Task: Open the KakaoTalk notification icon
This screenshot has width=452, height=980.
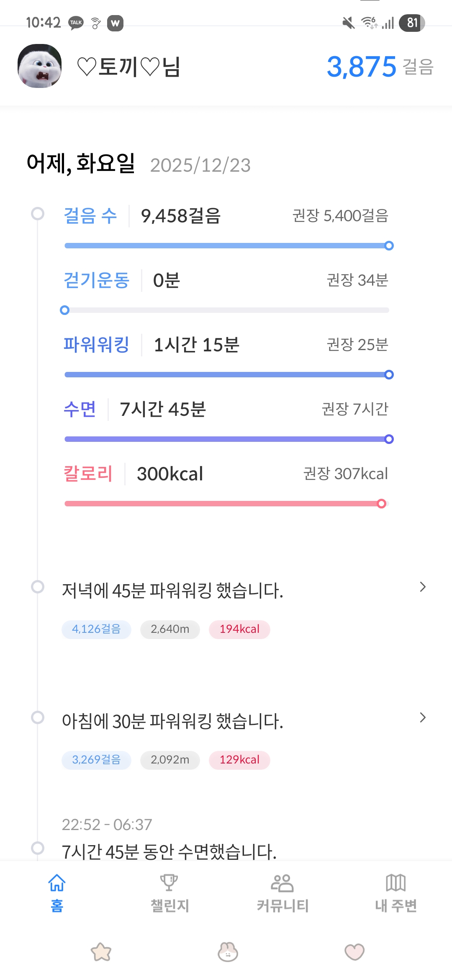Action: [76, 23]
